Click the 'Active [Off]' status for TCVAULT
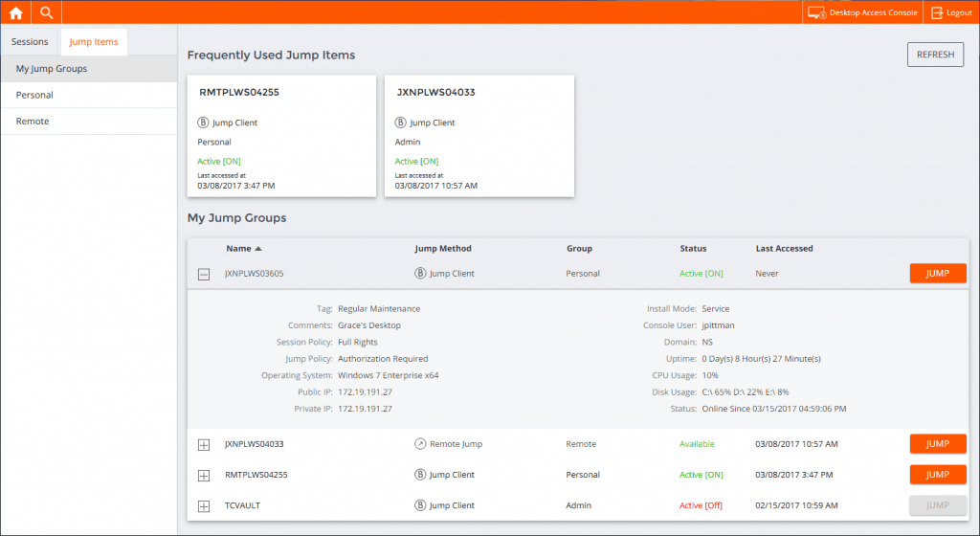Viewport: 980px width, 536px height. tap(701, 504)
